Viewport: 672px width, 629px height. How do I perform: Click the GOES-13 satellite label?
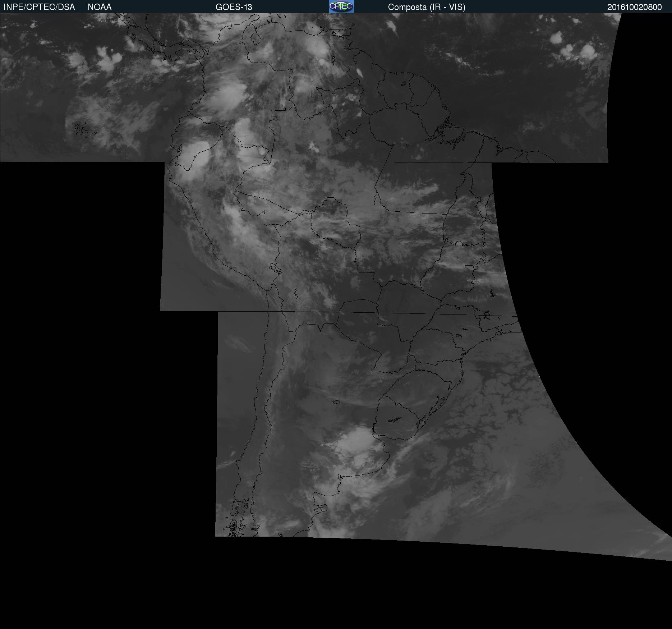[234, 7]
